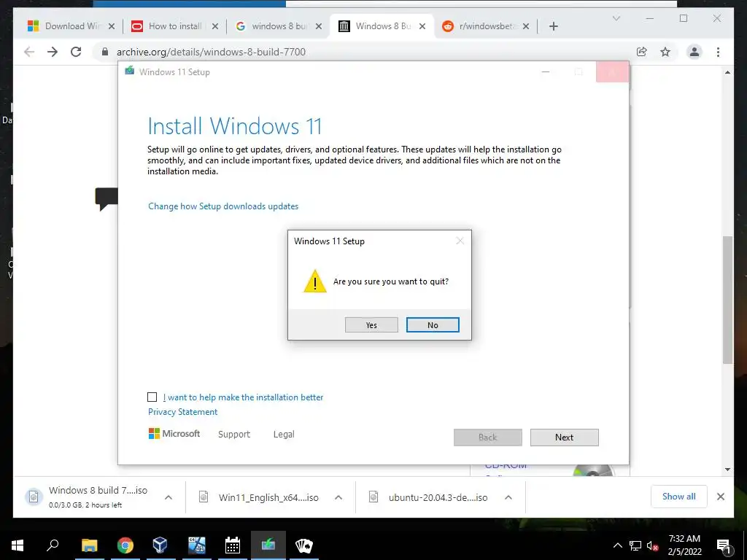
Task: Open the Chrome tab search chevron
Action: click(616, 18)
